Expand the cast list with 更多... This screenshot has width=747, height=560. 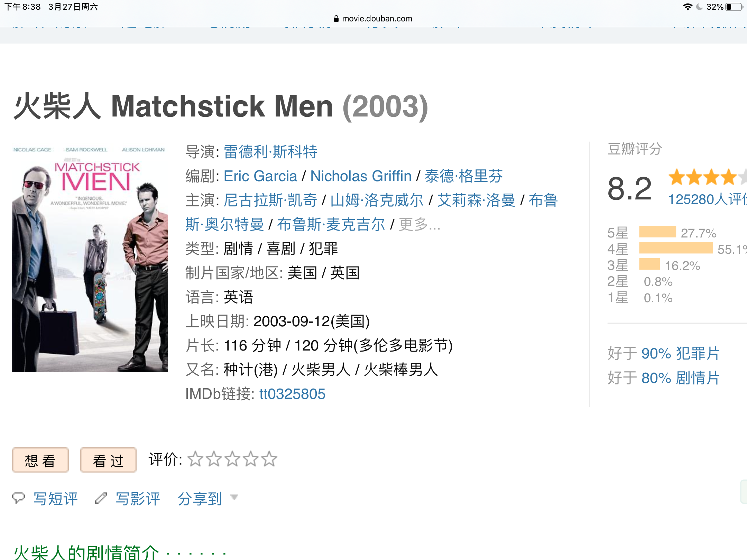419,224
